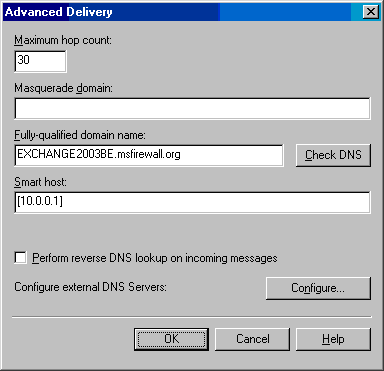The image size is (384, 371).
Task: Click the Fully-qualified domain name field
Action: click(x=149, y=155)
